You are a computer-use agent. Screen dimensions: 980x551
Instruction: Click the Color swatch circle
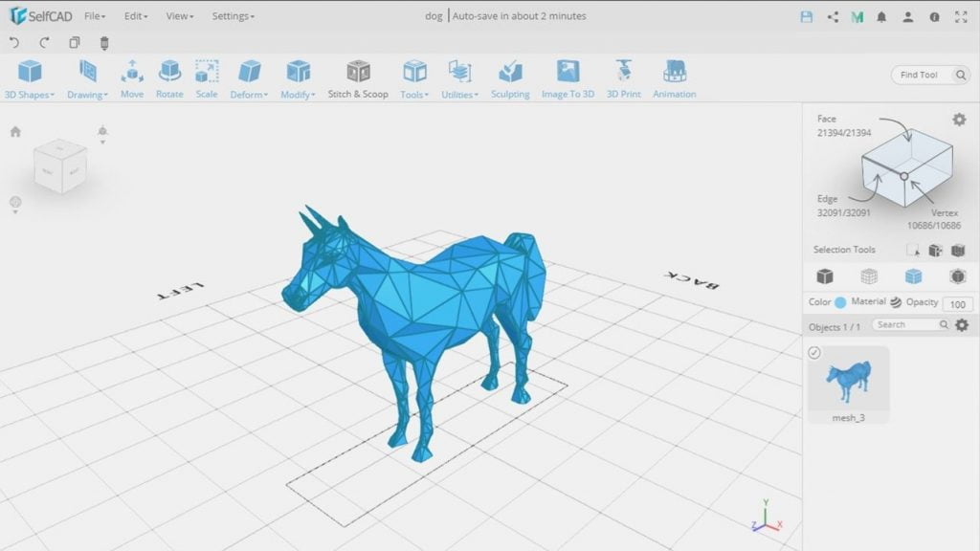pos(840,302)
